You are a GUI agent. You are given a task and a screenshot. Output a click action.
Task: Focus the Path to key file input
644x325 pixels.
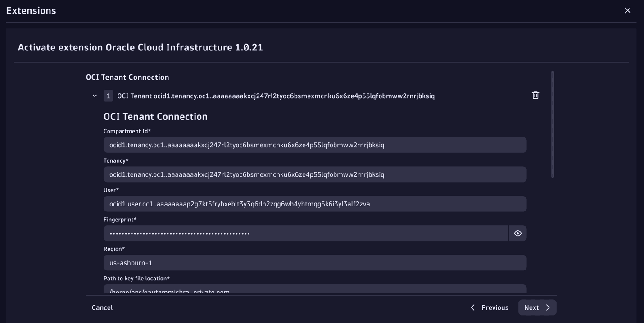pyautogui.click(x=315, y=290)
